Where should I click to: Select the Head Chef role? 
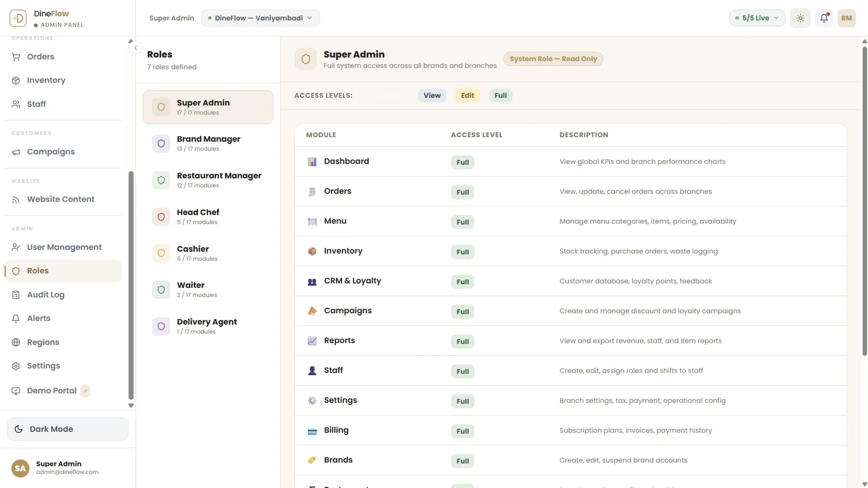[x=208, y=217]
